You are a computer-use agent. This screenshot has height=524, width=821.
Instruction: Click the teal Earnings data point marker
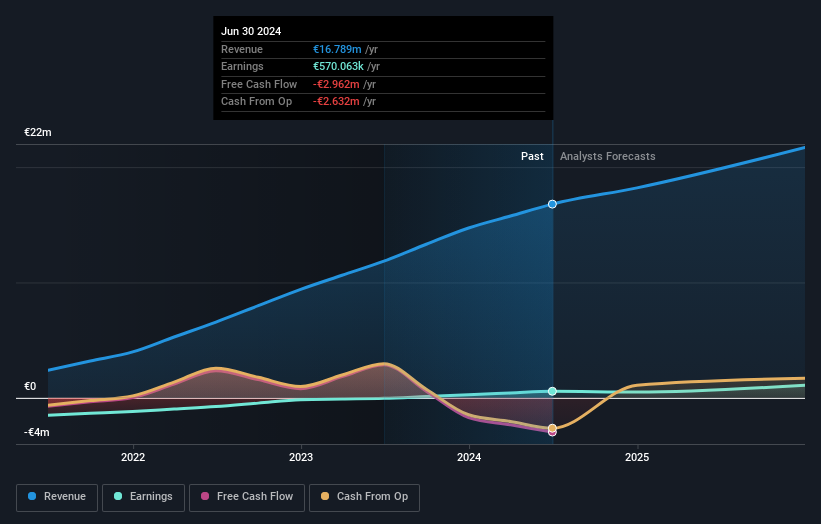[552, 391]
